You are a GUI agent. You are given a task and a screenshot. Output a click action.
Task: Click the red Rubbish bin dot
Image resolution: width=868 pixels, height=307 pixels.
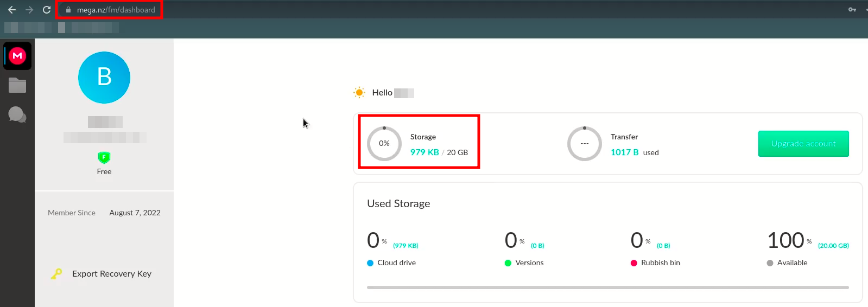click(634, 263)
